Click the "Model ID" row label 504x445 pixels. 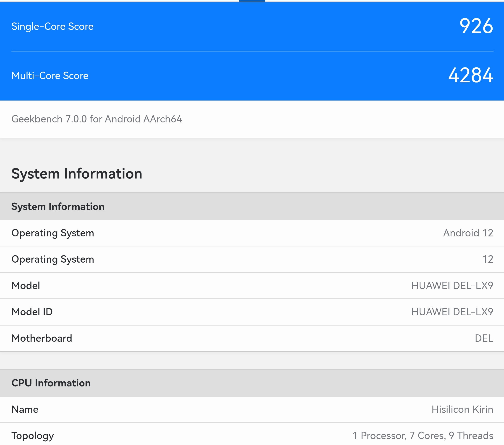point(32,312)
